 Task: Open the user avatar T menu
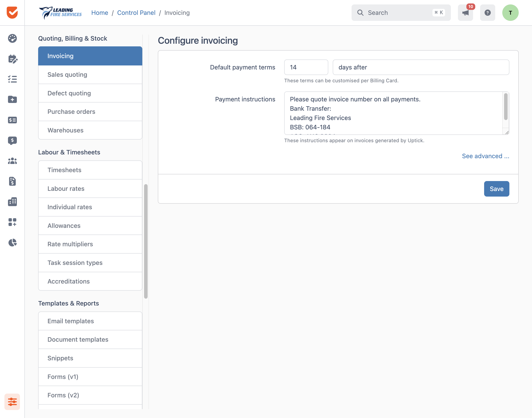(510, 12)
